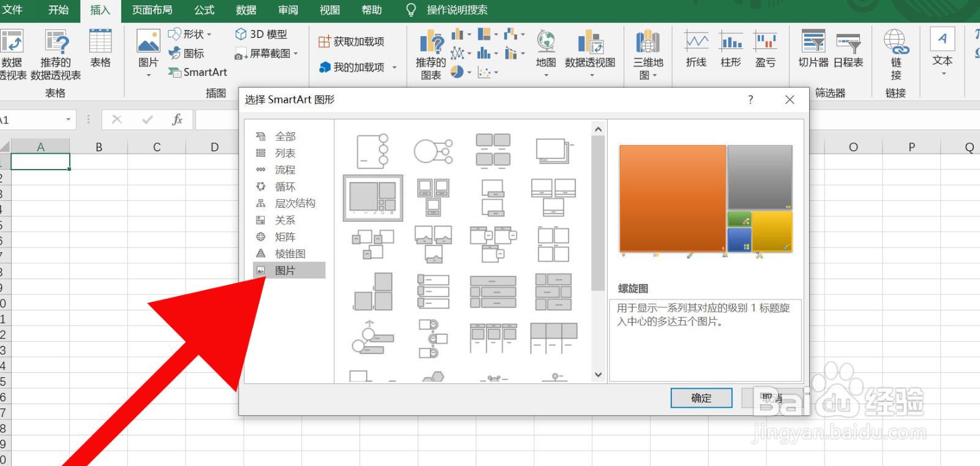
Task: Click scrollbar up arrow in layout list
Action: coord(598,129)
